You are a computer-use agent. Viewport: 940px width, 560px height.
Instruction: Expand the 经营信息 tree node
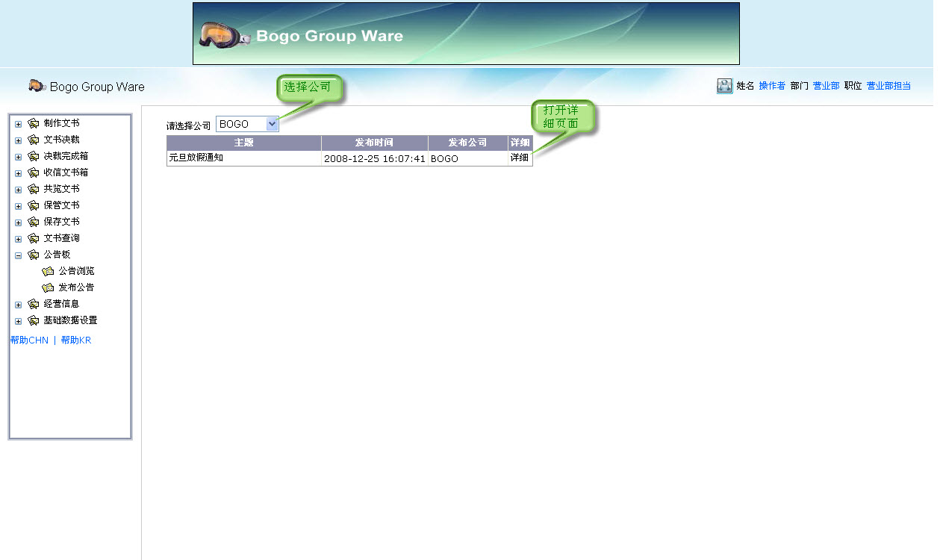(19, 305)
